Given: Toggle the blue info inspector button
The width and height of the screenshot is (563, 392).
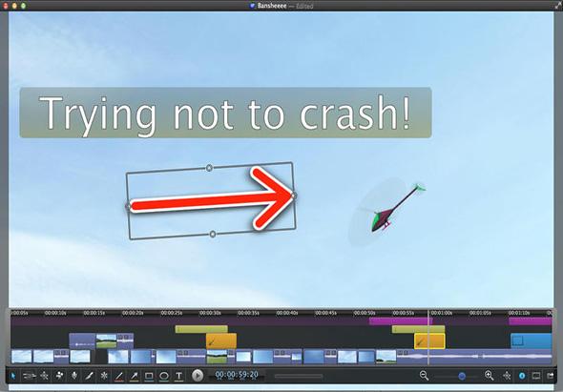Looking at the screenshot, I should 522,376.
